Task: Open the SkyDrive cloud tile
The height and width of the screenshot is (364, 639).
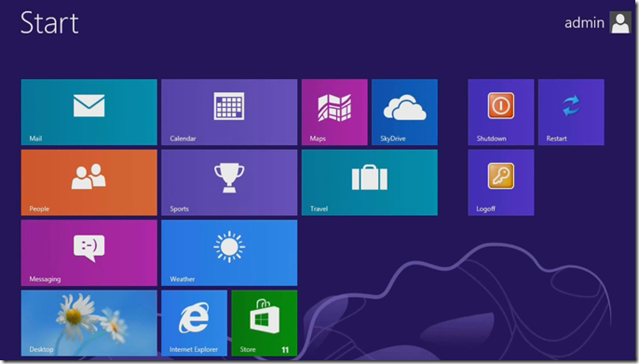Action: [404, 112]
